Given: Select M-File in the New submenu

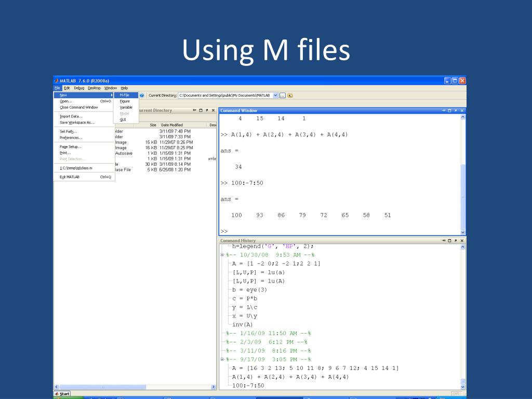Looking at the screenshot, I should point(126,96).
